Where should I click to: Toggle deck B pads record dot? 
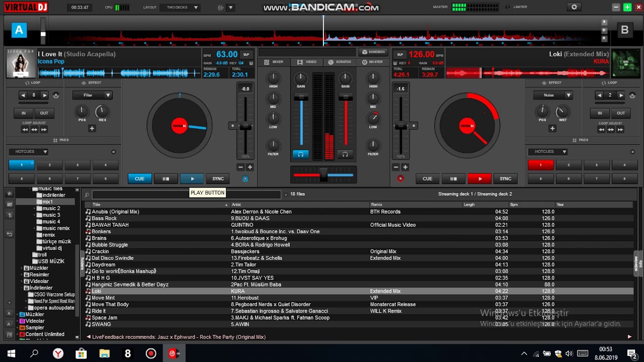(632, 152)
